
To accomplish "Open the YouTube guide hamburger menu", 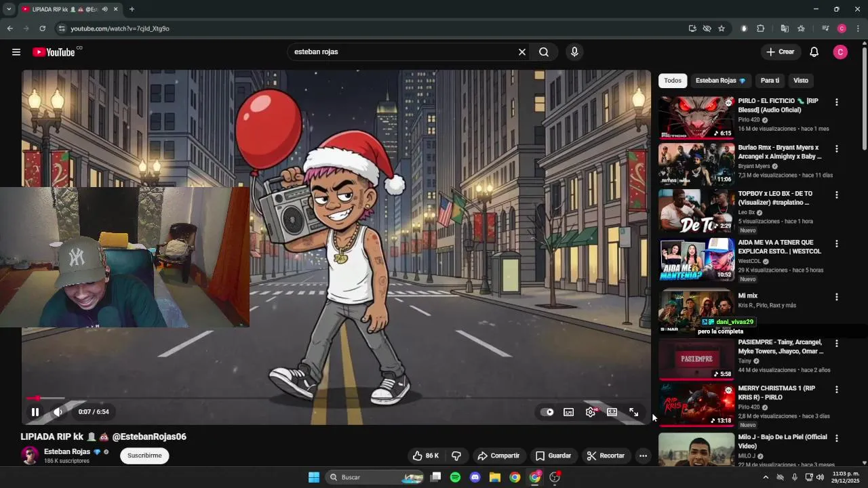I will click(x=16, y=52).
